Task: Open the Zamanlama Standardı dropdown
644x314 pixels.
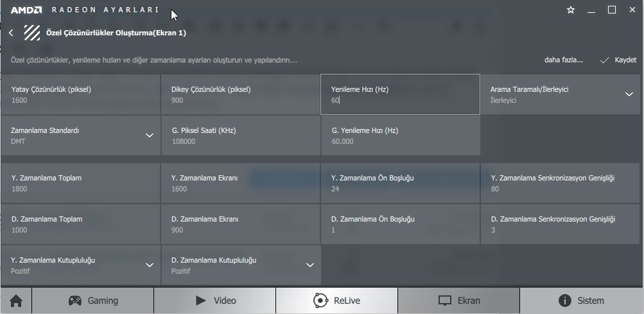Action: tap(150, 135)
